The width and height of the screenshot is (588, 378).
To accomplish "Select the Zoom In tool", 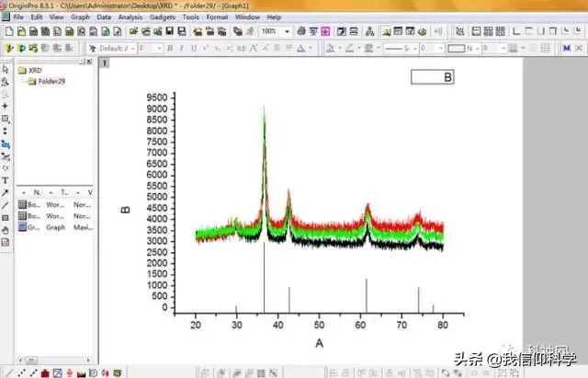I will [x=6, y=82].
